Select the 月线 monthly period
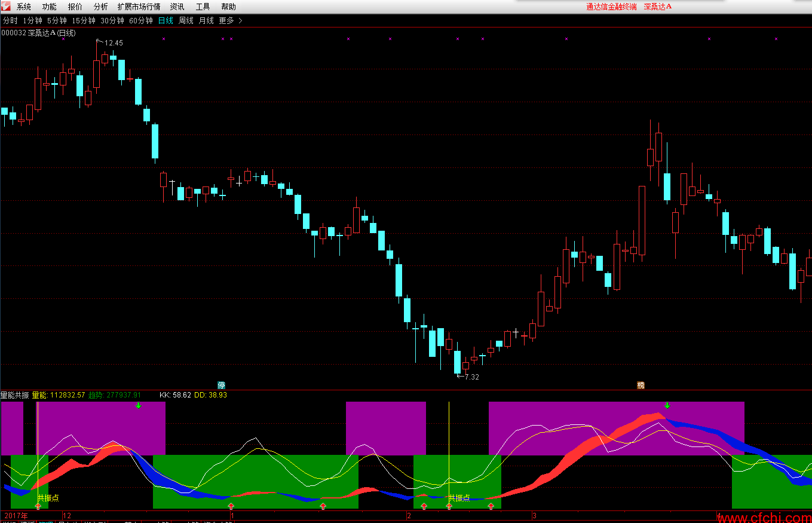This screenshot has width=812, height=523. [x=206, y=20]
